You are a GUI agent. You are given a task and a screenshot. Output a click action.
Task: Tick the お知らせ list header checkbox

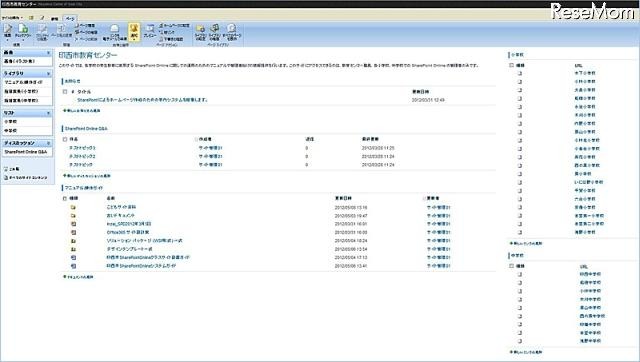pyautogui.click(x=65, y=92)
